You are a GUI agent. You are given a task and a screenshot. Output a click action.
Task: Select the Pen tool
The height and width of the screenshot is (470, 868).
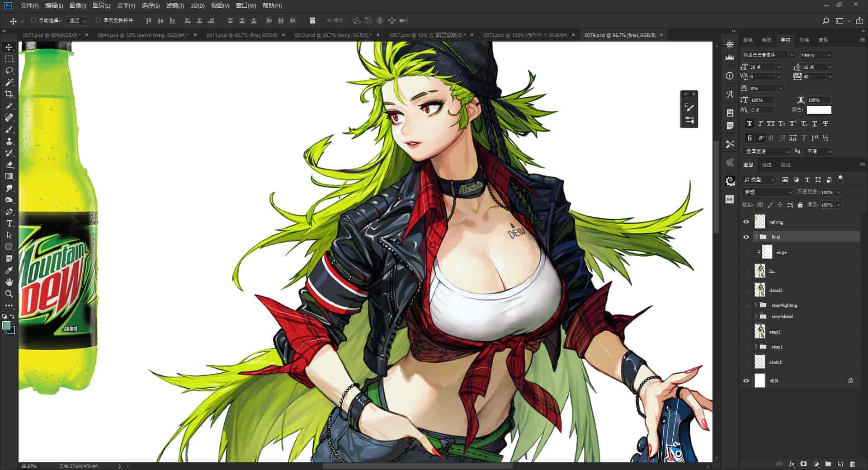[x=9, y=211]
